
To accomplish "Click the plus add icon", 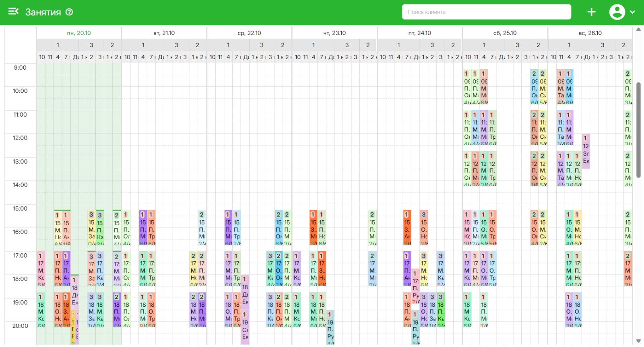I will pos(591,12).
